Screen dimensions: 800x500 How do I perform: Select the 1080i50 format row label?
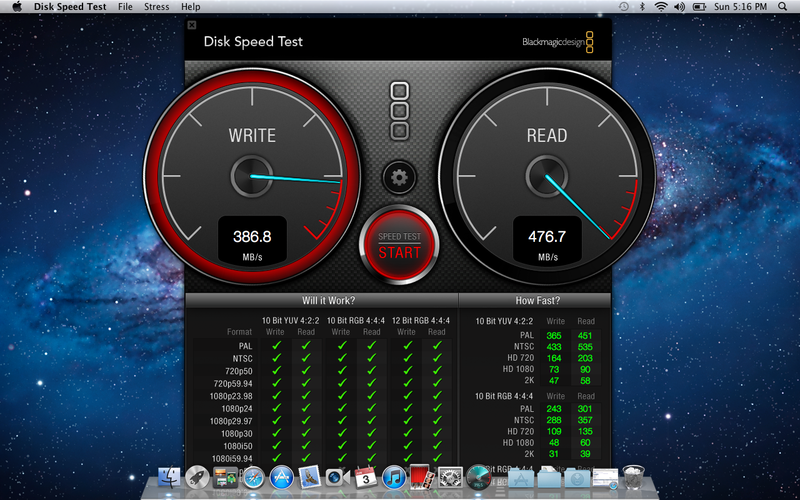(x=238, y=446)
